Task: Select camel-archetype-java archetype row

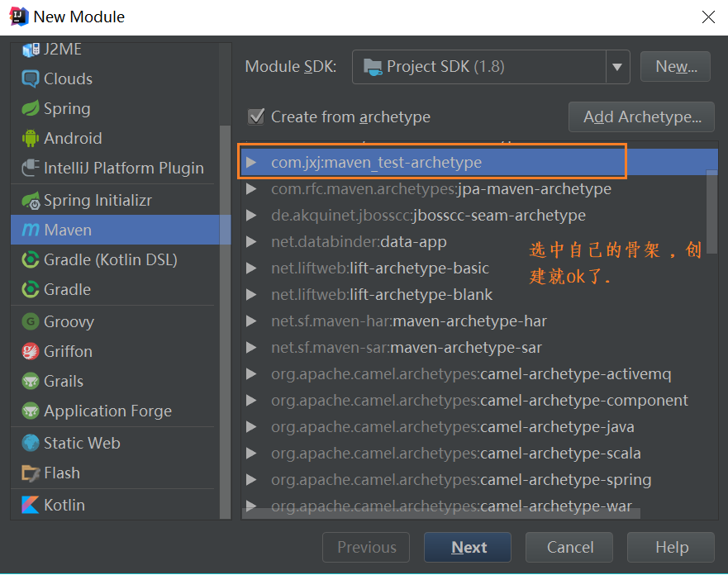Action: coord(479,427)
